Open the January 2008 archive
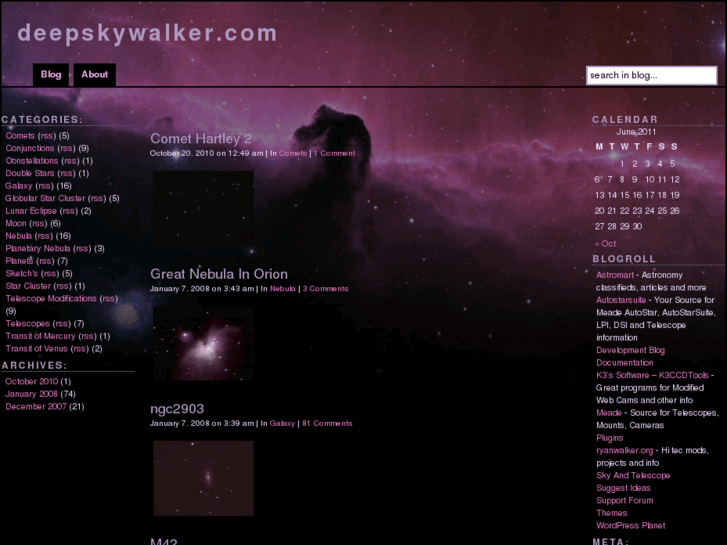Image resolution: width=727 pixels, height=545 pixels. coord(31,394)
